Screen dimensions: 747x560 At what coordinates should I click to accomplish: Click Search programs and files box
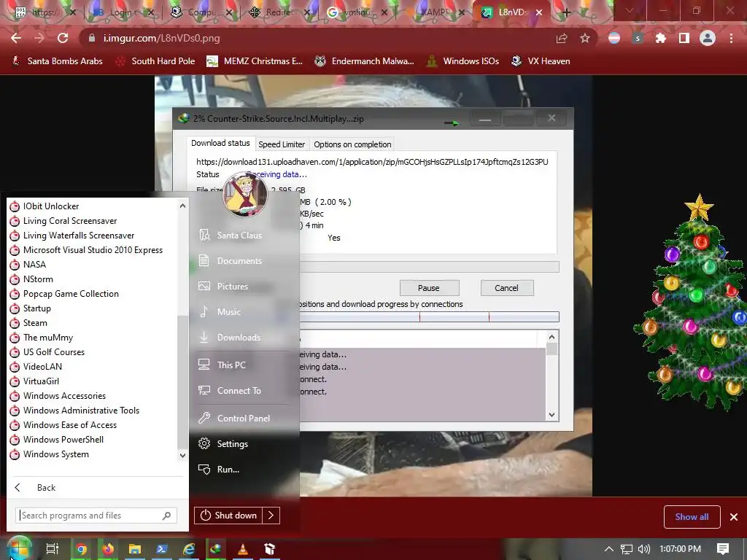coord(97,516)
